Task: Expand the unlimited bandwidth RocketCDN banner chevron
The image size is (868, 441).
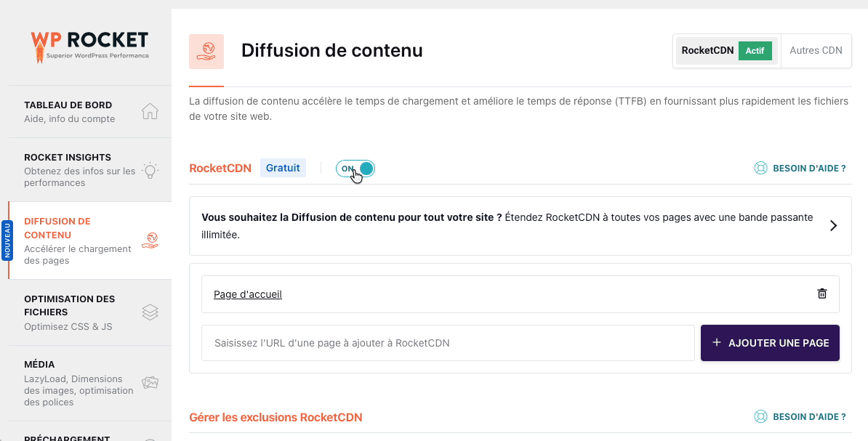Action: [833, 226]
